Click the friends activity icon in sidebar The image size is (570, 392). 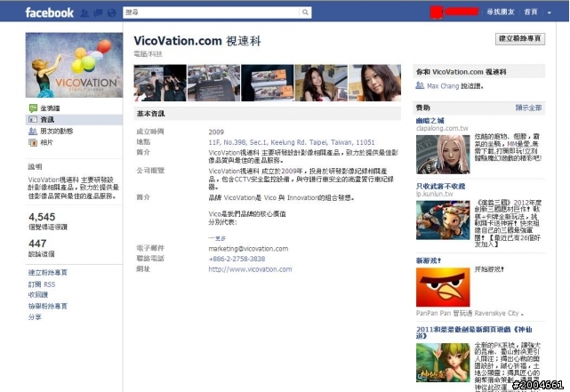pos(33,132)
